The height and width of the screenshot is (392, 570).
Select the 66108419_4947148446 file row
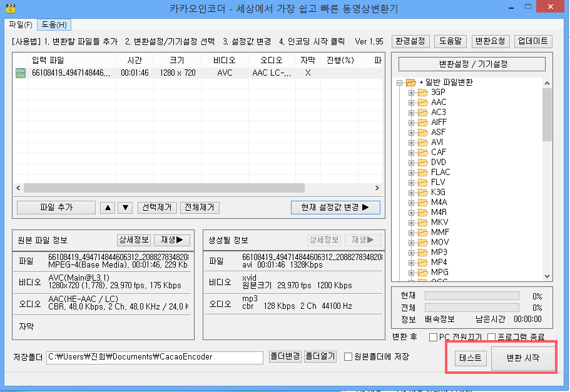(x=198, y=73)
